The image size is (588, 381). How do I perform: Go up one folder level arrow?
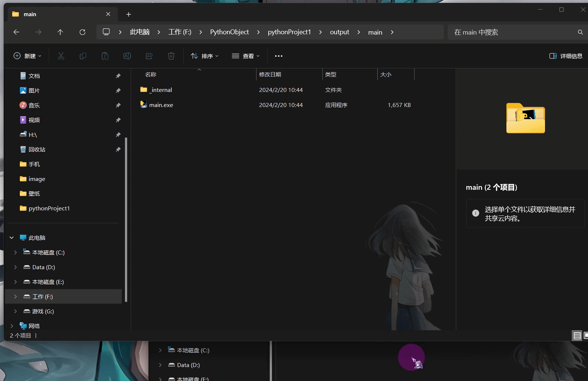pyautogui.click(x=60, y=32)
